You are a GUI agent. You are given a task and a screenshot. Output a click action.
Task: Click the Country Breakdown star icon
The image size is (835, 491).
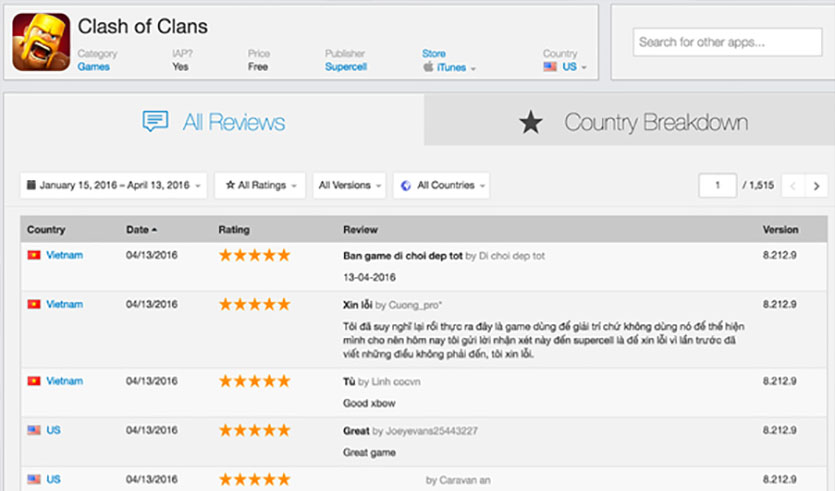[x=530, y=122]
